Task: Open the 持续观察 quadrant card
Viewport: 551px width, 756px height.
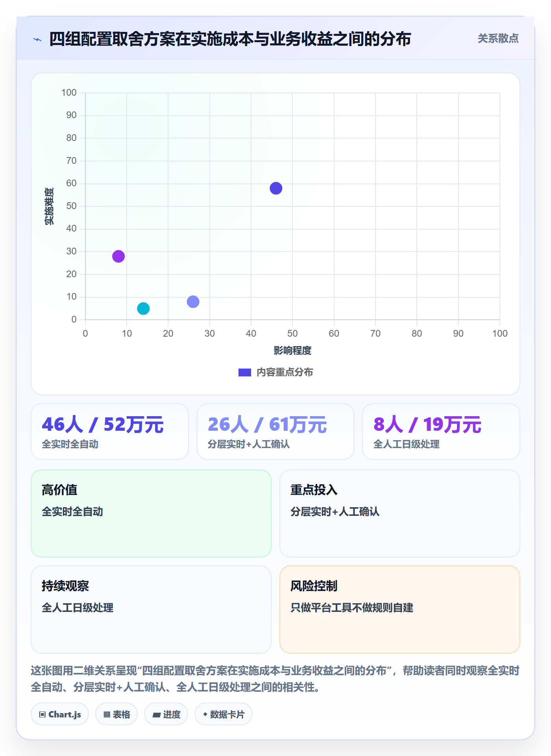Action: click(151, 610)
